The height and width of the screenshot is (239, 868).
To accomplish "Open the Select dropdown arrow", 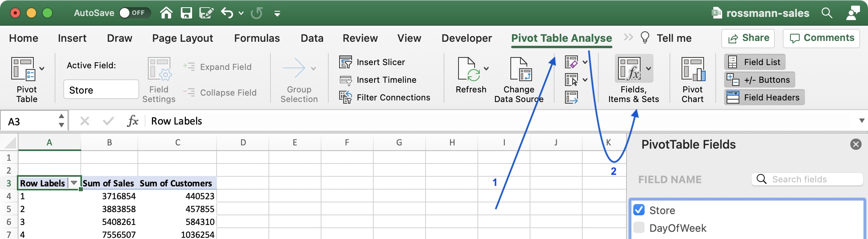I will click(585, 80).
